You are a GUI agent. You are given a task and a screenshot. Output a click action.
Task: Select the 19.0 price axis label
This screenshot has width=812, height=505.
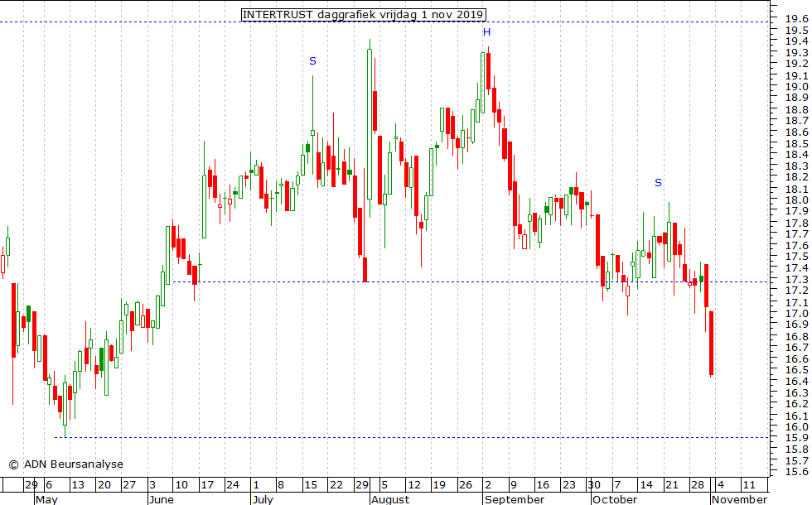coord(796,87)
